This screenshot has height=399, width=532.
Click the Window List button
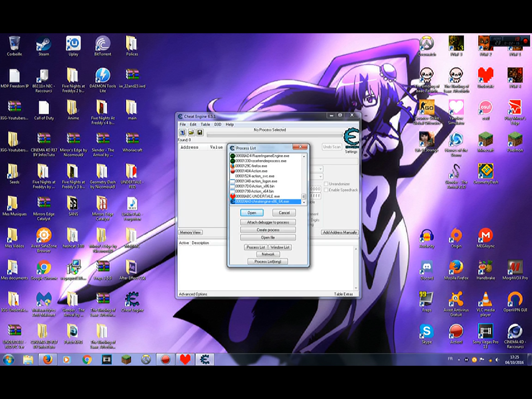pyautogui.click(x=280, y=247)
